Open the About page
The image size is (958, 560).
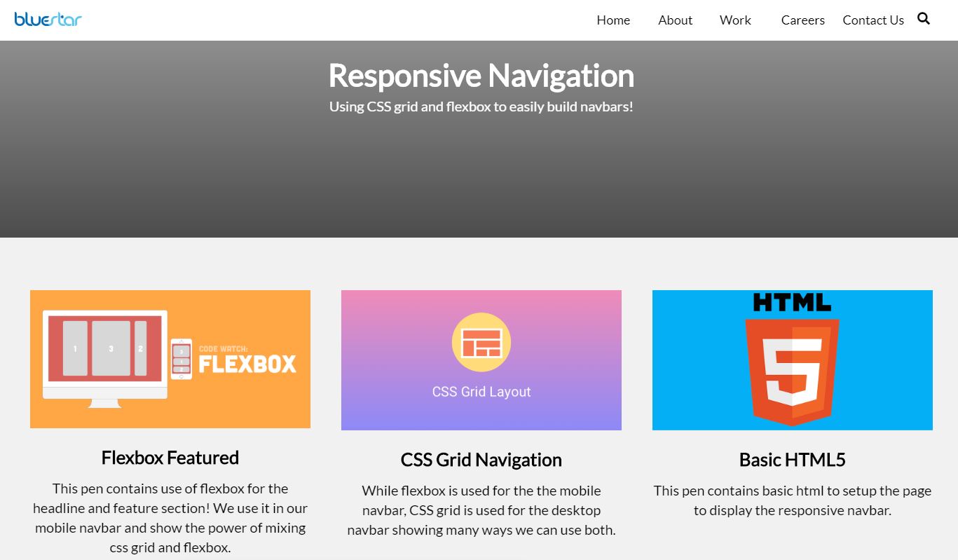click(674, 20)
